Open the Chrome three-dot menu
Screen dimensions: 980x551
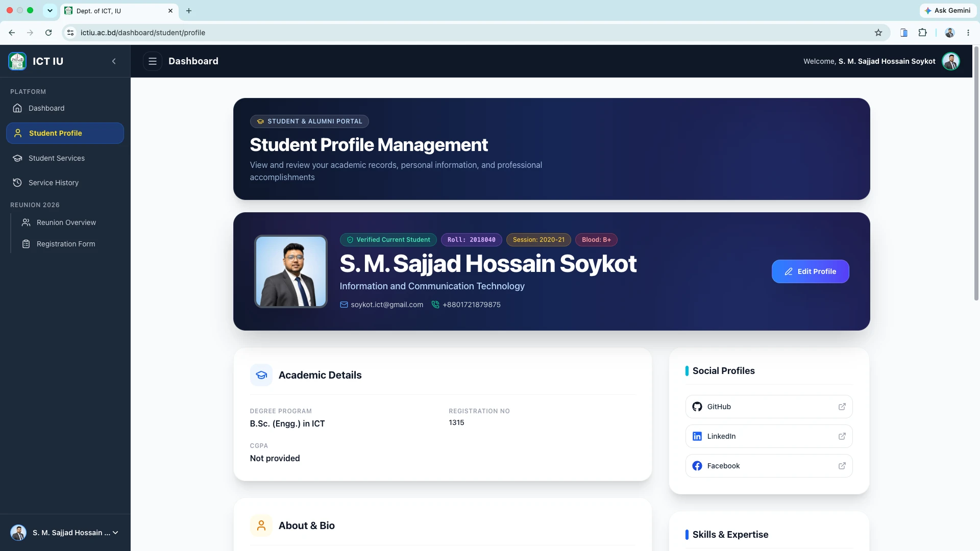click(968, 33)
